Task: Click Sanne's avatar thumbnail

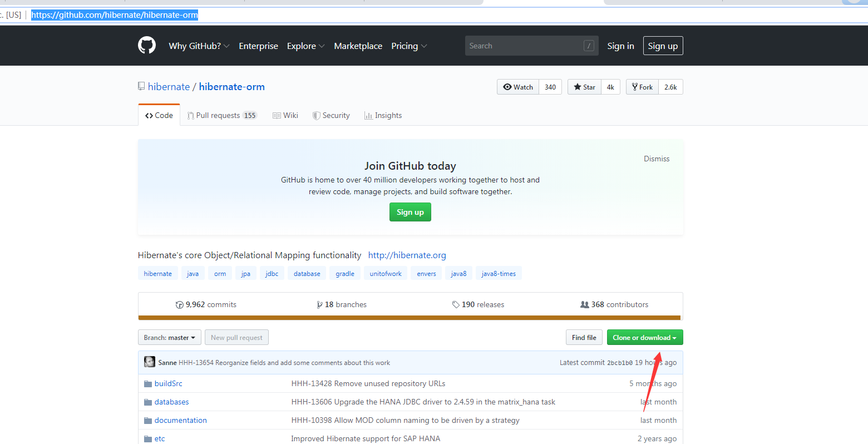Action: pos(150,362)
